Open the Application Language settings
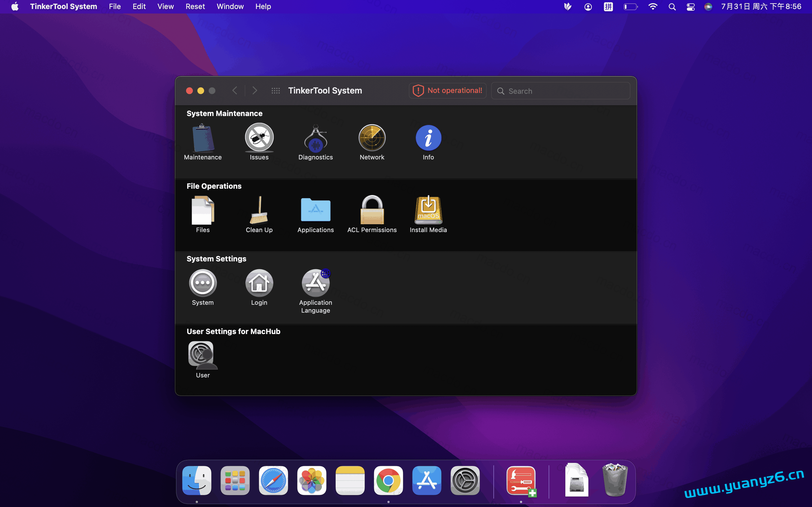812x507 pixels. point(315,283)
